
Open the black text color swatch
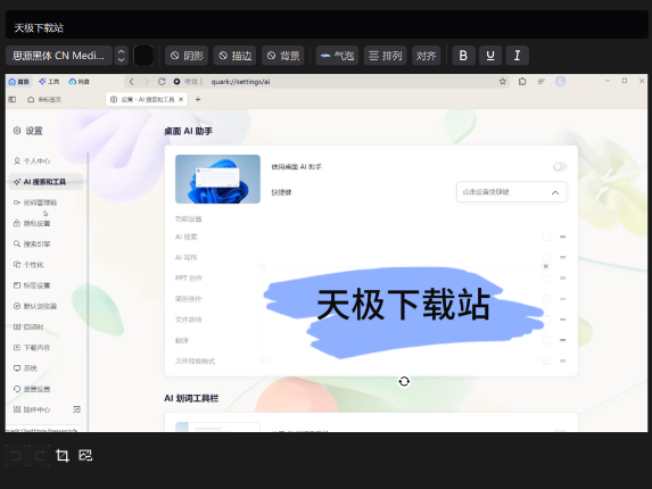point(143,56)
